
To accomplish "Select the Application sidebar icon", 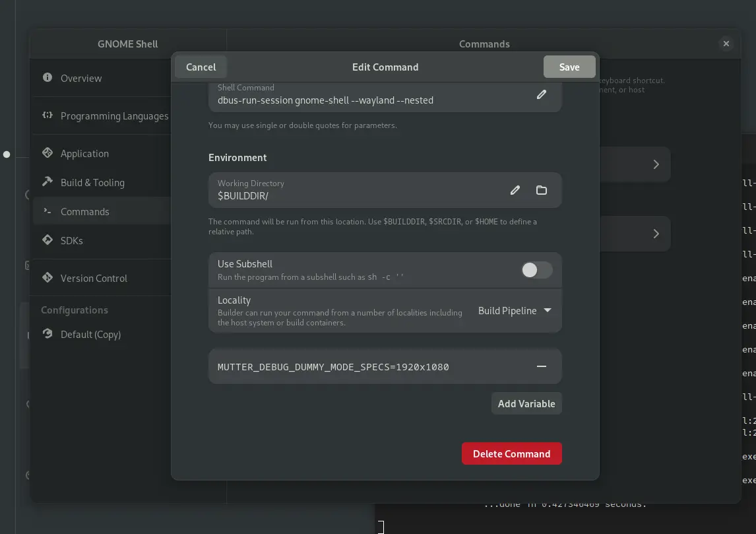I will pos(47,152).
